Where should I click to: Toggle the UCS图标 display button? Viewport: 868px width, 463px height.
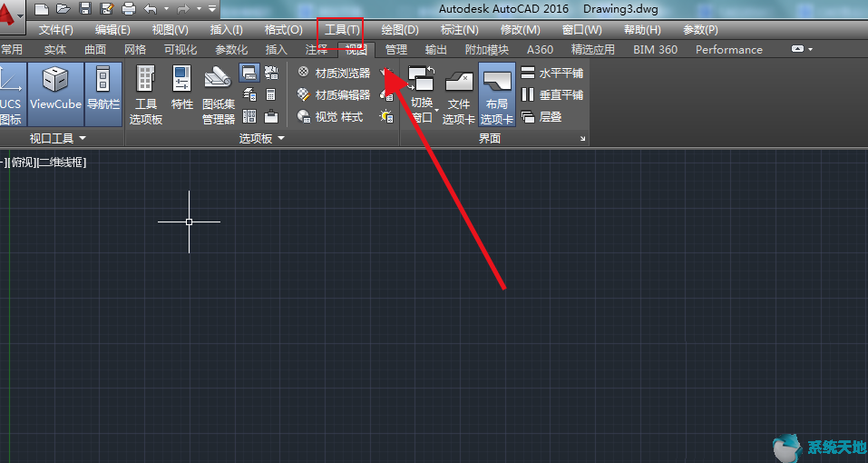tap(11, 94)
